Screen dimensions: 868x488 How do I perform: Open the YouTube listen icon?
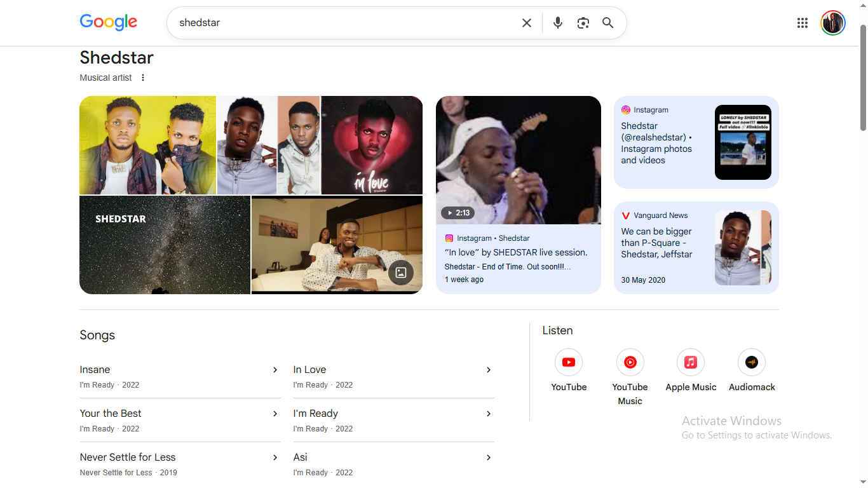[569, 362]
